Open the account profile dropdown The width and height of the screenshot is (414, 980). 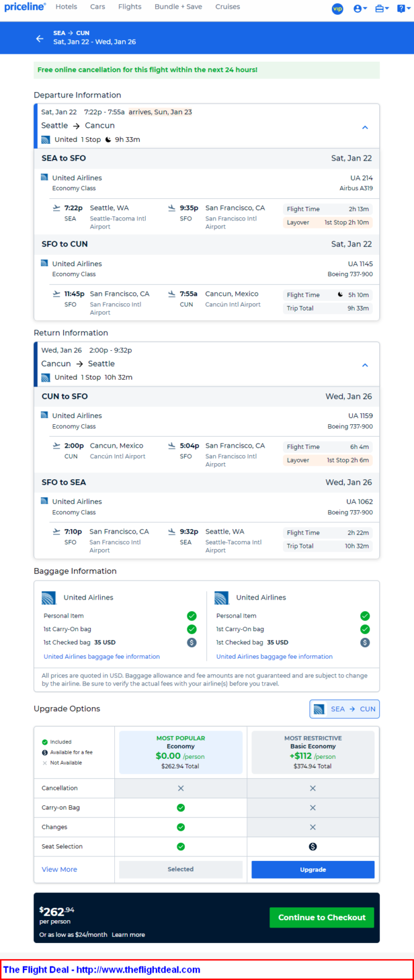click(x=360, y=9)
